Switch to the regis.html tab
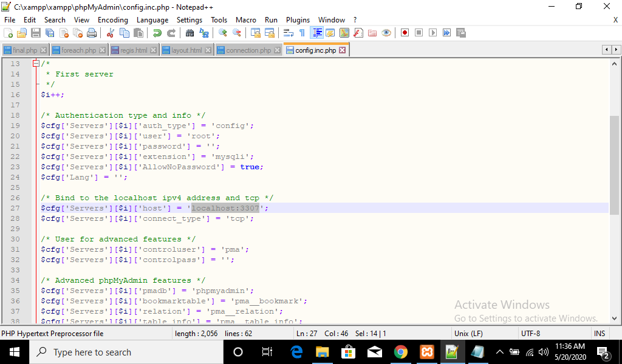The image size is (622, 364). [x=134, y=50]
